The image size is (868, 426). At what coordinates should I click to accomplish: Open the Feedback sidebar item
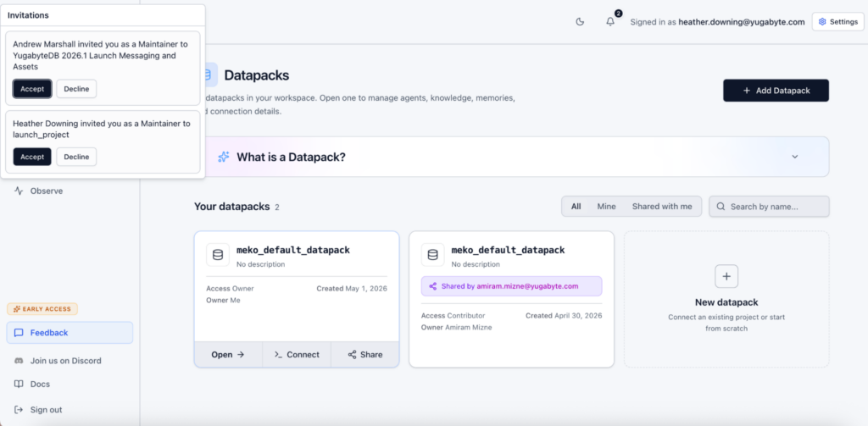click(x=70, y=333)
